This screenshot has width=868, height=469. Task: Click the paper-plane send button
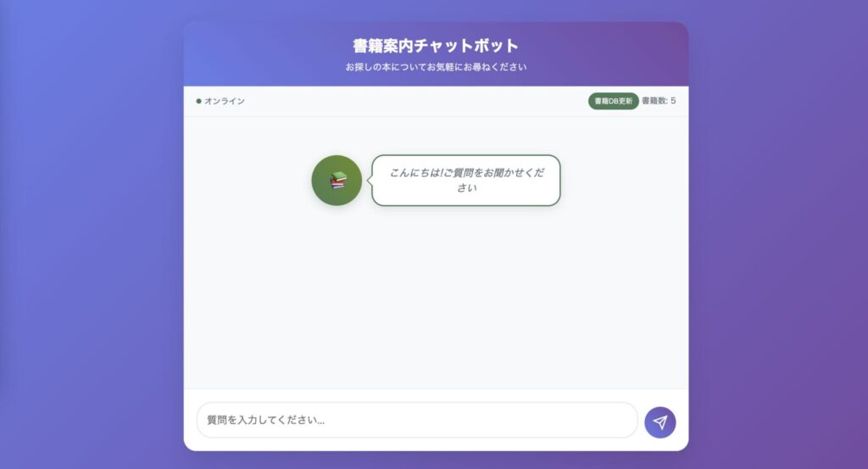[659, 422]
